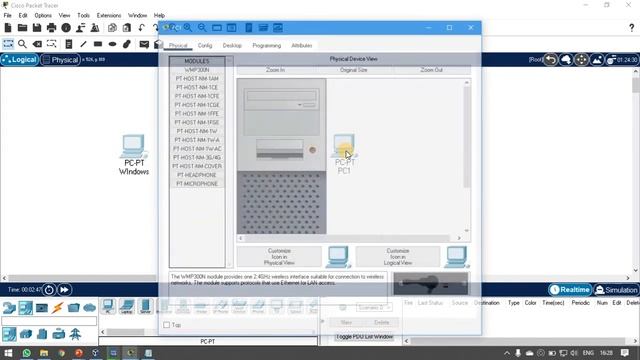This screenshot has height=360, width=640.
Task: Select the PT-MICROPHONE module
Action: coord(197,184)
